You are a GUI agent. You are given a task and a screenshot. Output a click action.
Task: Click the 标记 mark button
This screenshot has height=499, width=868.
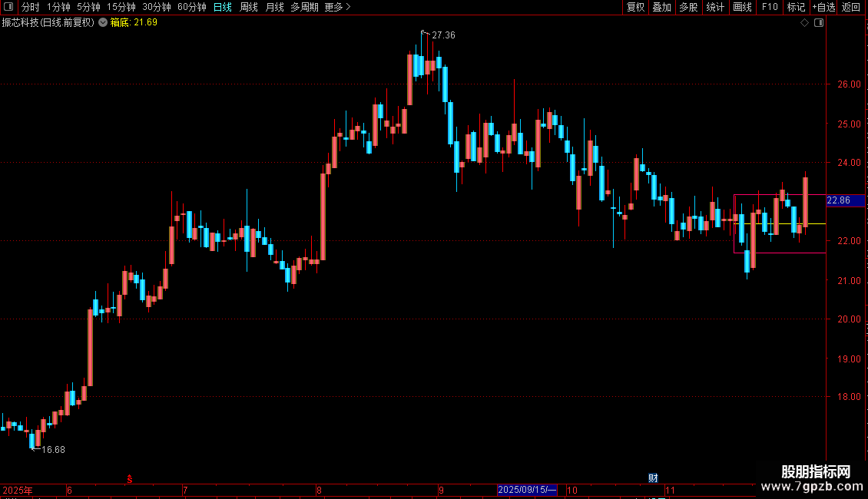pyautogui.click(x=796, y=7)
